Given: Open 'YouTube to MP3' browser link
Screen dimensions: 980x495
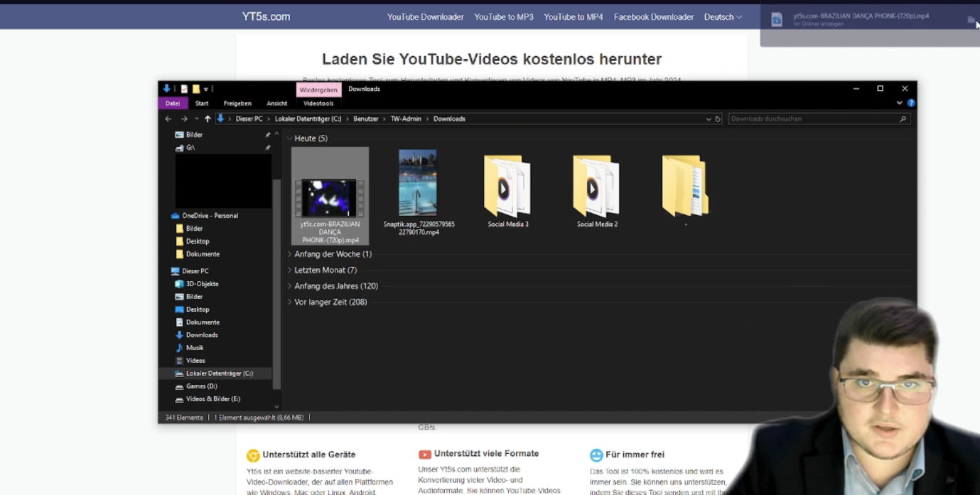Looking at the screenshot, I should coord(504,17).
